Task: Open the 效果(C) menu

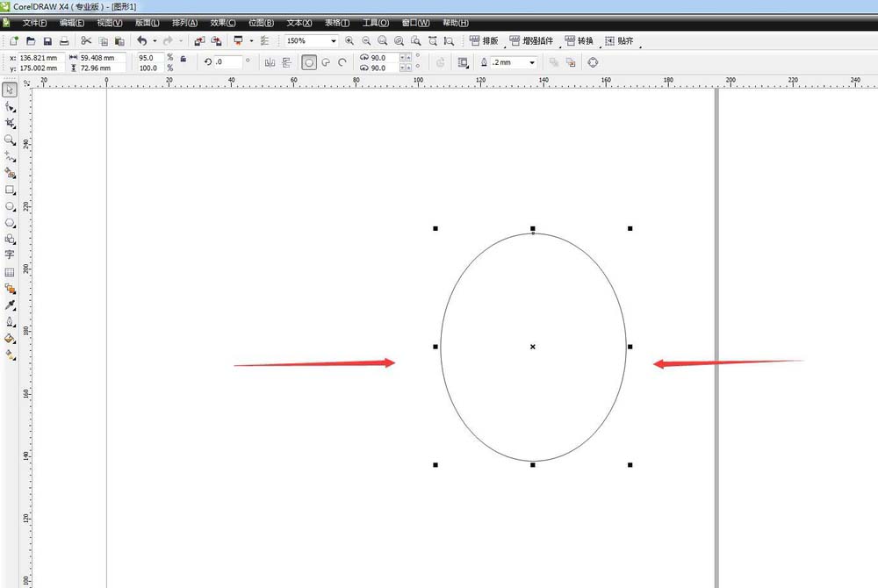Action: point(225,23)
